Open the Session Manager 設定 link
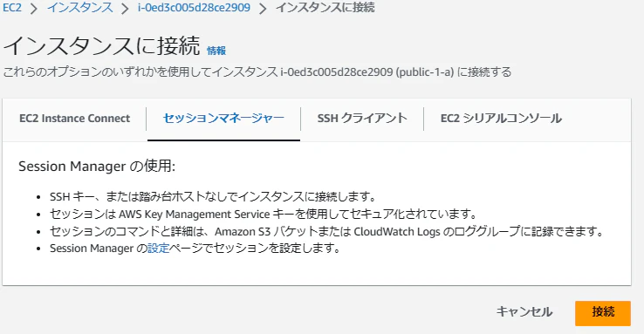644x334 pixels. pyautogui.click(x=159, y=249)
